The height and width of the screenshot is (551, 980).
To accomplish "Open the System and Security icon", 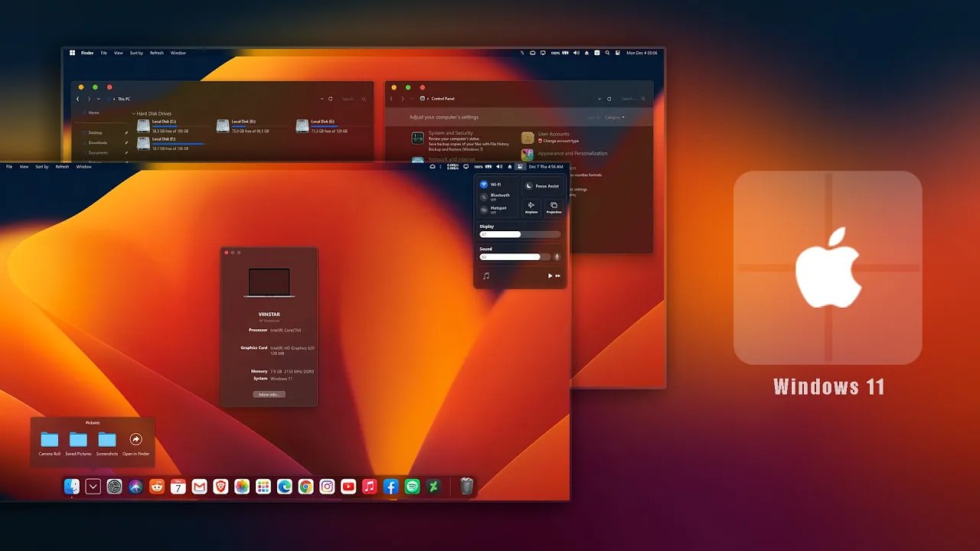I will pyautogui.click(x=417, y=138).
